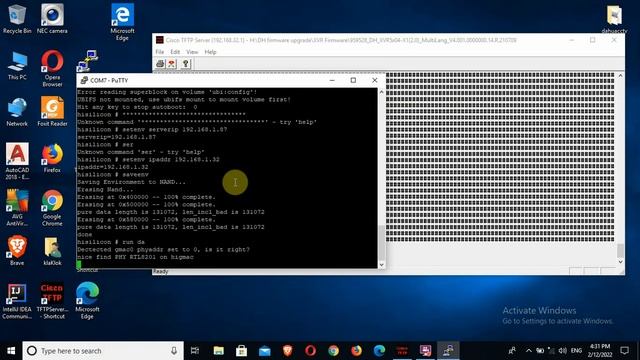The height and width of the screenshot is (360, 640).
Task: Open volume control in system tray
Action: [x=562, y=351]
